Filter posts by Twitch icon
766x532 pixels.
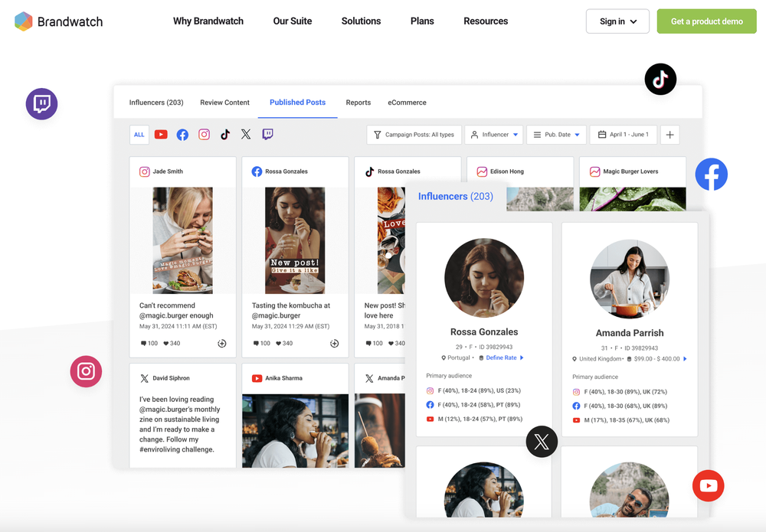tap(267, 134)
